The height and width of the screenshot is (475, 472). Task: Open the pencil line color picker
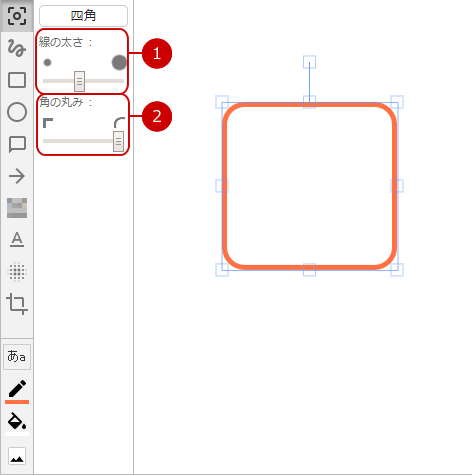coord(17,391)
